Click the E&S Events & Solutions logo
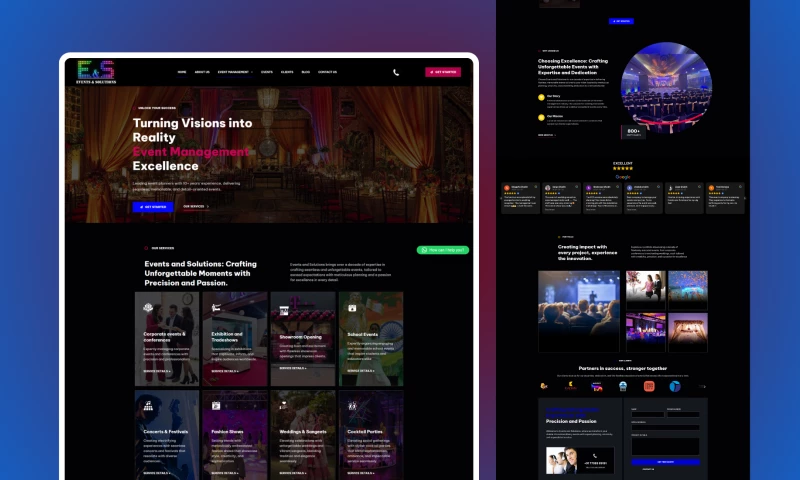Viewport: 800px width, 480px height. (96, 72)
